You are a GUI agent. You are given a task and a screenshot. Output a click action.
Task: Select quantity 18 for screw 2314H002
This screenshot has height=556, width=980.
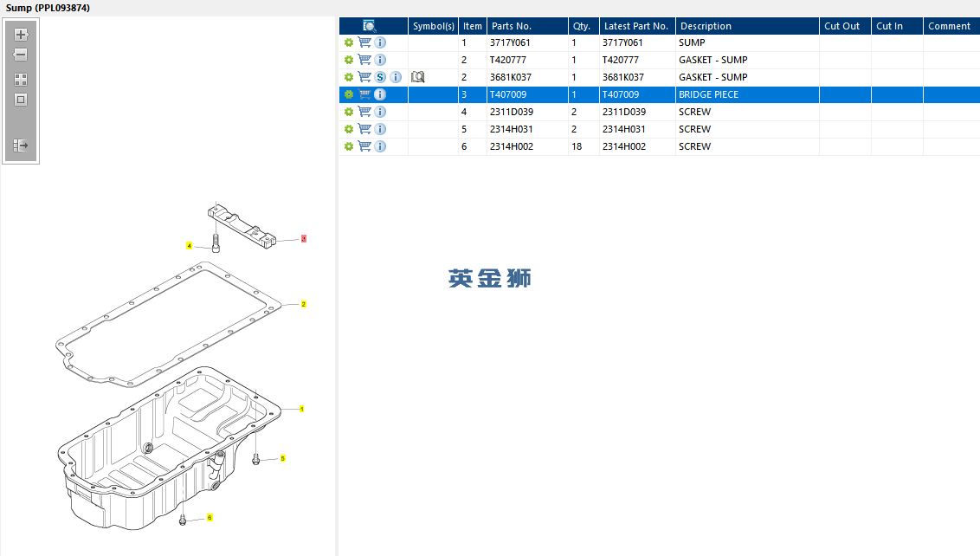click(x=577, y=146)
